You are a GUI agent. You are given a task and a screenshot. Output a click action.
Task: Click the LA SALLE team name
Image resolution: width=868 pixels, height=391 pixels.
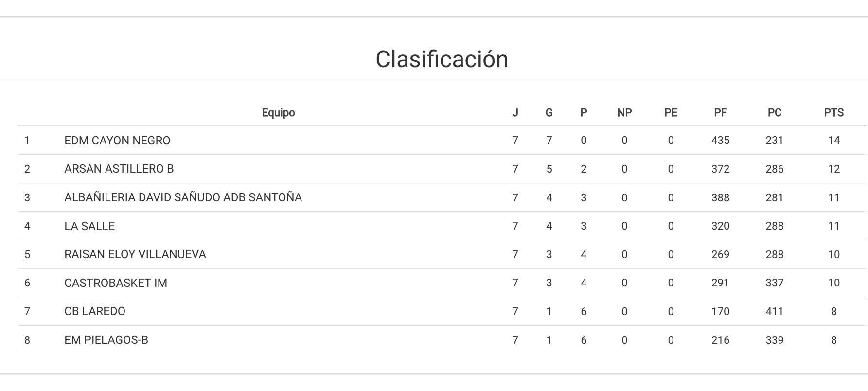(89, 226)
